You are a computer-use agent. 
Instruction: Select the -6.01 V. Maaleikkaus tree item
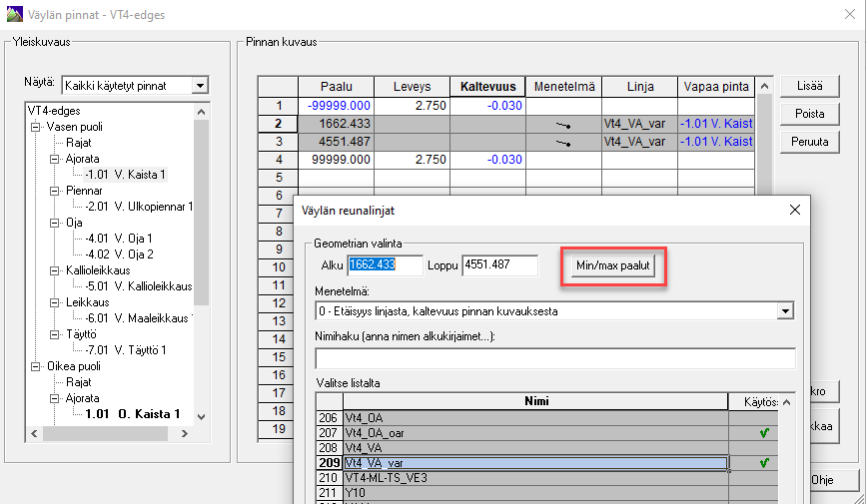[138, 318]
